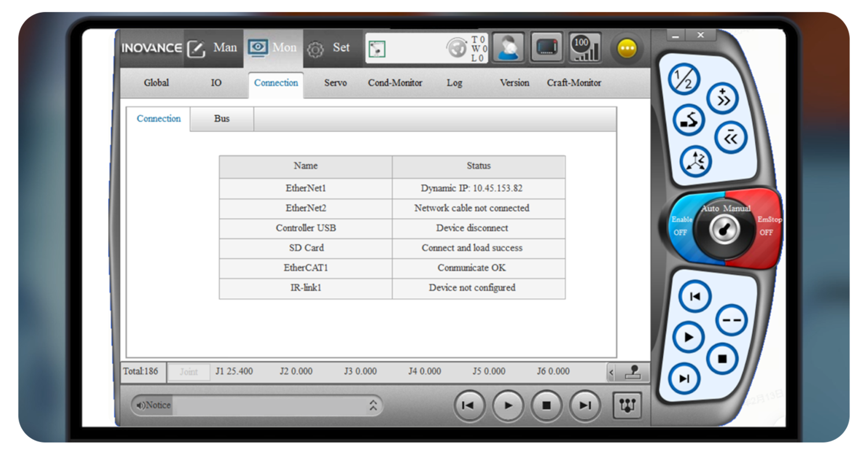Turn the Auto/Manual key switch
868x454 pixels.
coord(724,229)
